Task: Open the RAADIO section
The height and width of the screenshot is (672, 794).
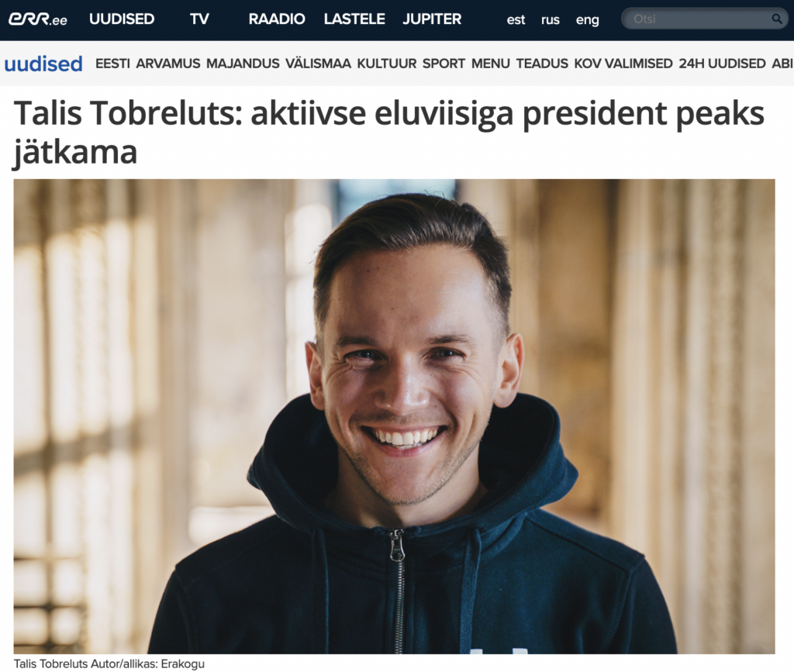Action: [x=277, y=19]
